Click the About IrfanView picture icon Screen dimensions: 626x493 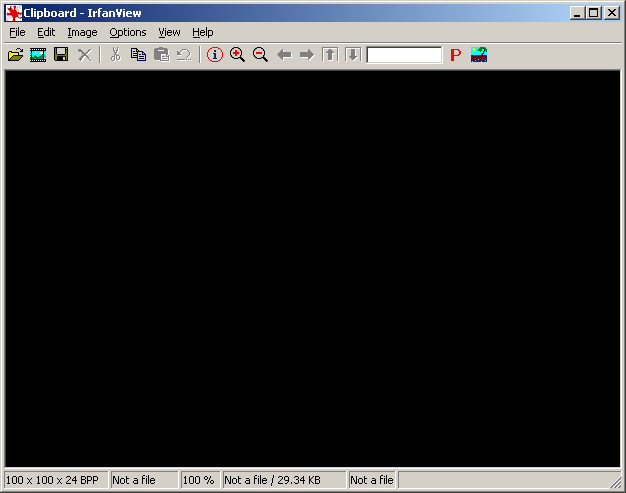click(x=479, y=55)
